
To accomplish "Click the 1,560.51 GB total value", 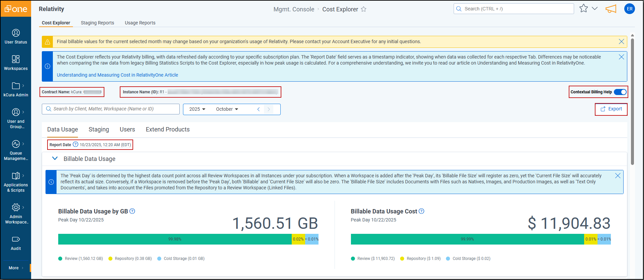I will click(x=275, y=223).
